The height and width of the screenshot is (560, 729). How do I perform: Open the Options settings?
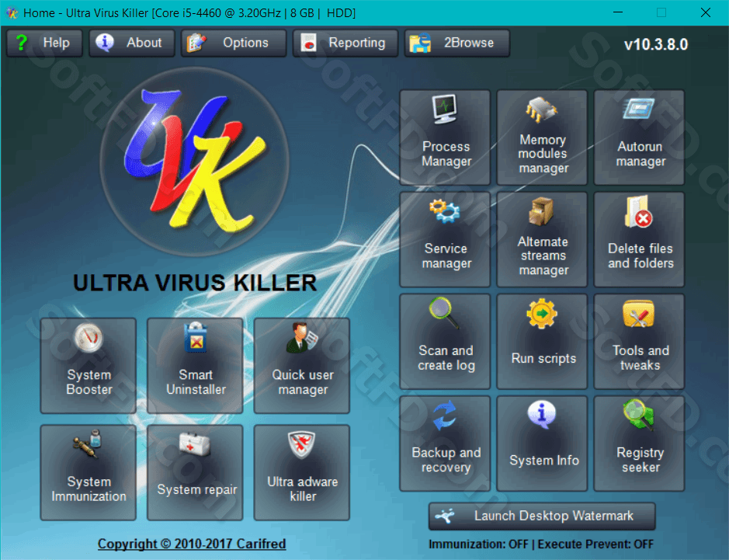coord(234,43)
